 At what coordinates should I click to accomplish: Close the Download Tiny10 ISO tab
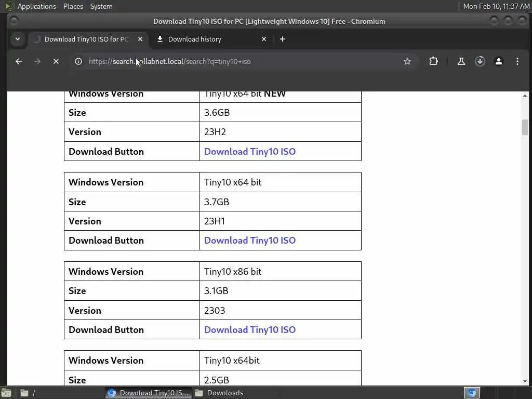coord(140,39)
